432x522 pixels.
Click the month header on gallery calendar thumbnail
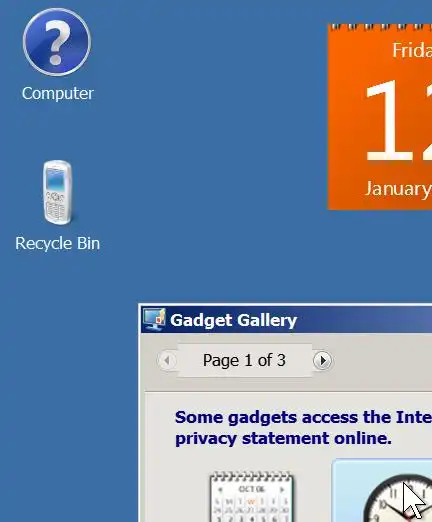[252, 489]
